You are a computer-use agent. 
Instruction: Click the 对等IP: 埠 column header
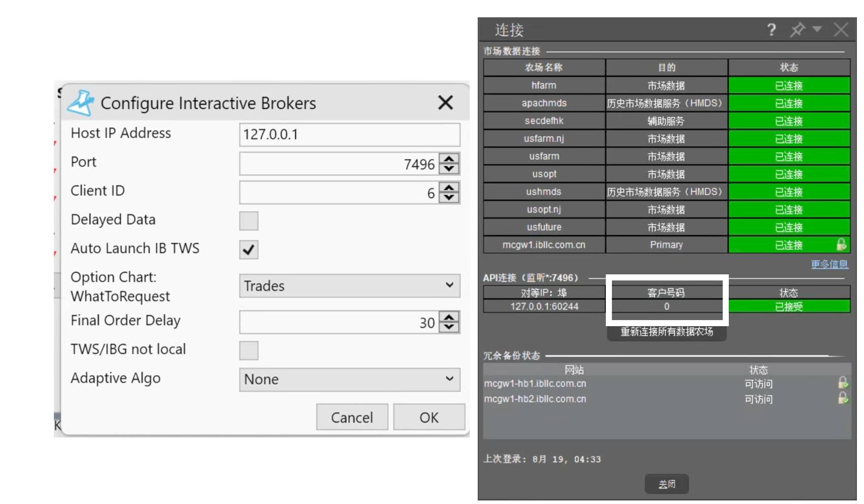coord(544,293)
